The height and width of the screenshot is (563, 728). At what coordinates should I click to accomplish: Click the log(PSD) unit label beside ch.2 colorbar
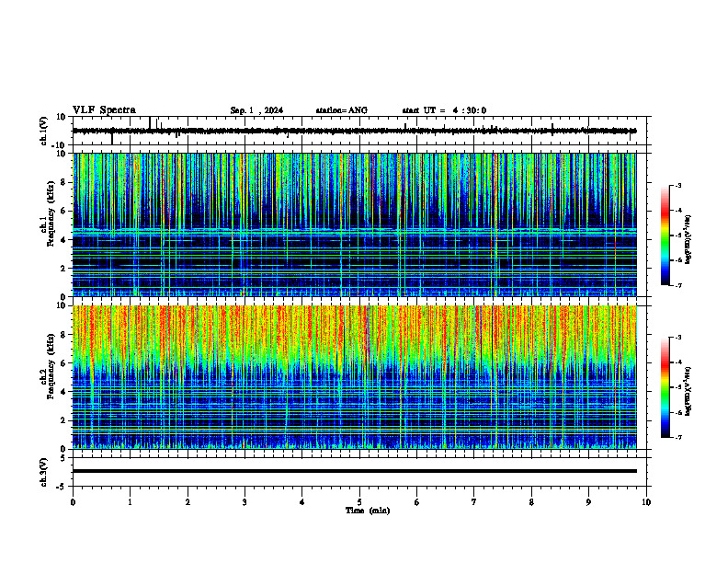coord(688,392)
